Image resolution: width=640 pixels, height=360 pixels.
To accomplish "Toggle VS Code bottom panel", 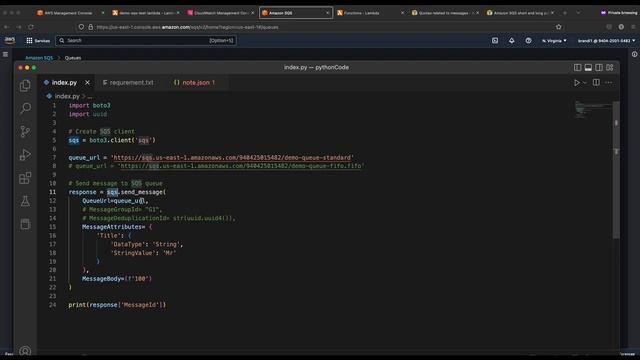I will pos(588,67).
